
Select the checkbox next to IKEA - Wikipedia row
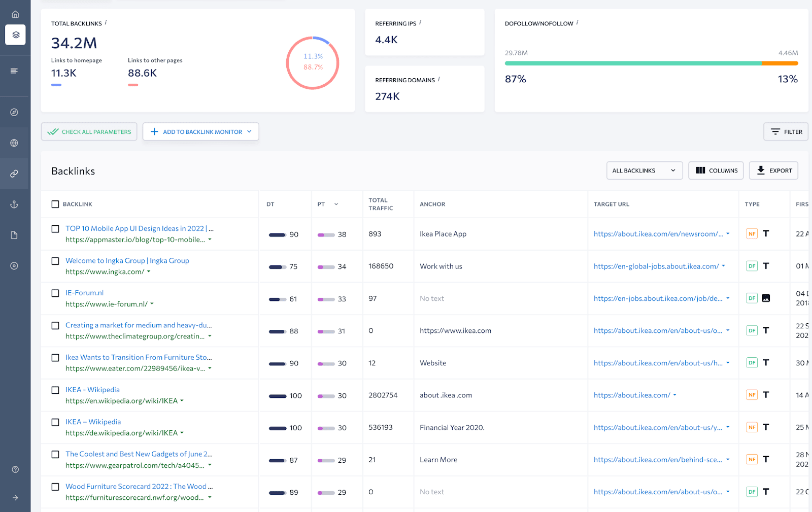[x=55, y=390]
